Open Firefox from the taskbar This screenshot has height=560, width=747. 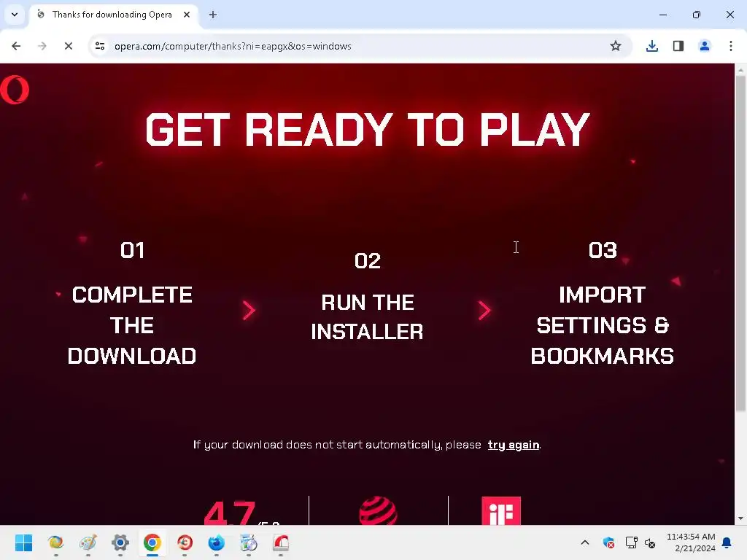coord(216,542)
